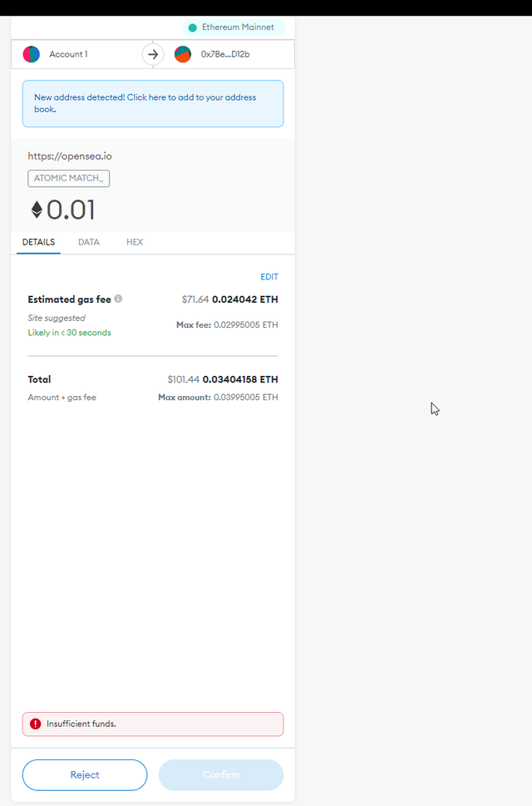
Task: Open the Ethereum Mainnet network selector
Action: coord(234,27)
